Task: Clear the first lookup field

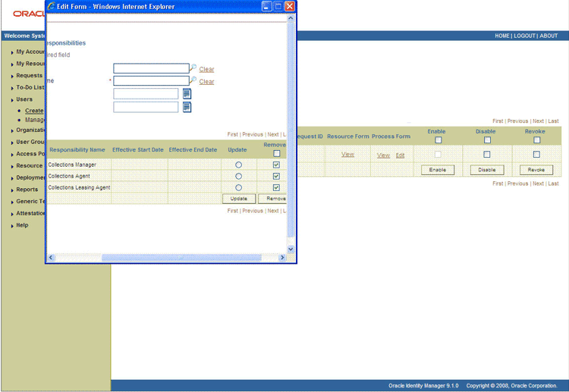Action: pyautogui.click(x=206, y=69)
